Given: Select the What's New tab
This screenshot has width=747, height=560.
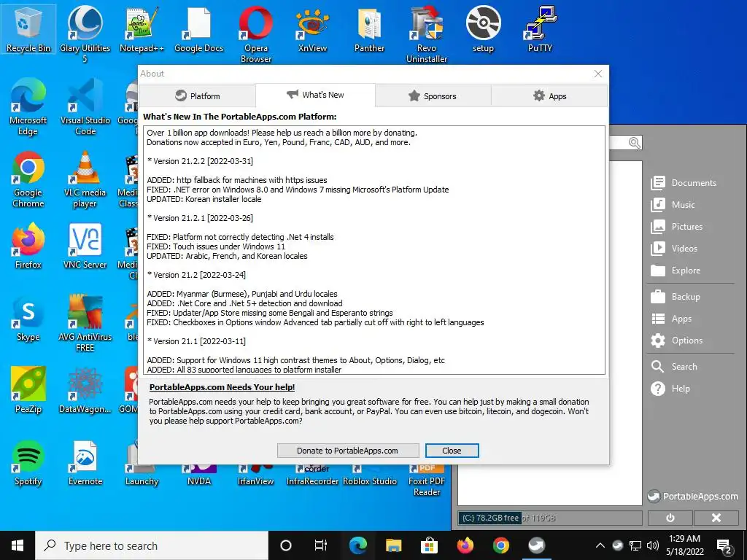Looking at the screenshot, I should tap(315, 95).
